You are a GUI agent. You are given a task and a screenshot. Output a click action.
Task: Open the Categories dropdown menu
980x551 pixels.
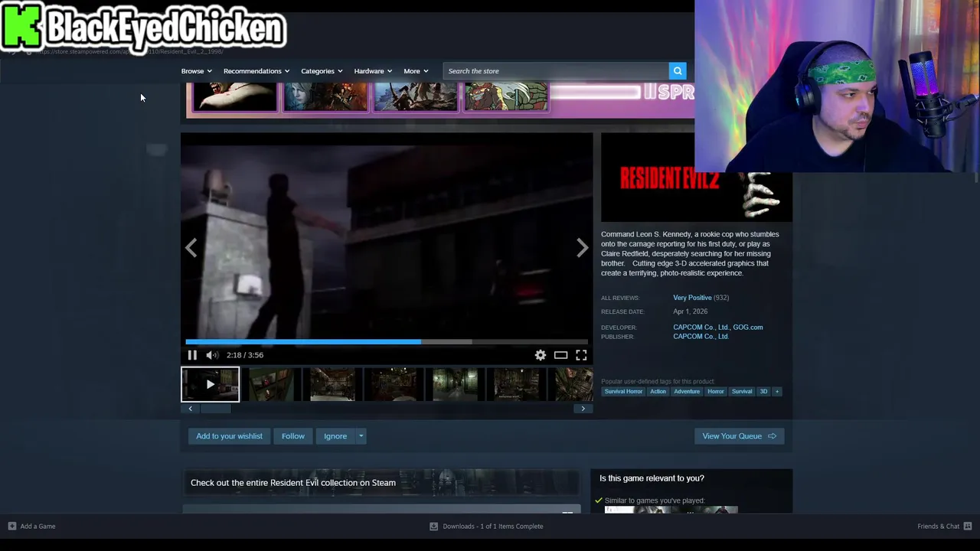click(322, 71)
